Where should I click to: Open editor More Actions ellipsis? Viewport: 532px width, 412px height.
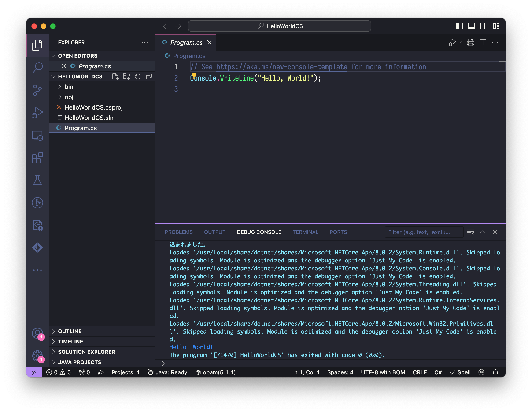[495, 42]
